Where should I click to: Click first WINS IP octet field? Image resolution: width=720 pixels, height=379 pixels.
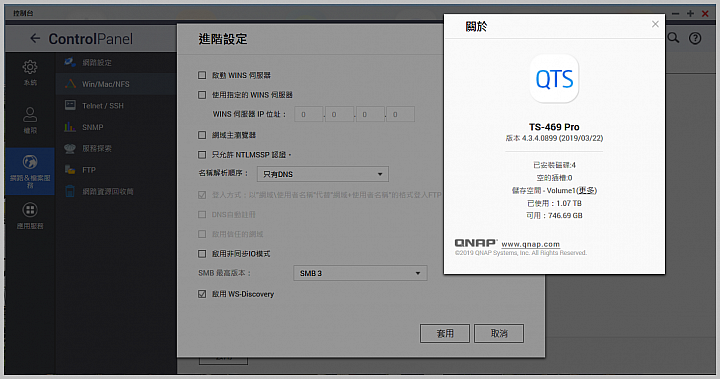click(309, 114)
